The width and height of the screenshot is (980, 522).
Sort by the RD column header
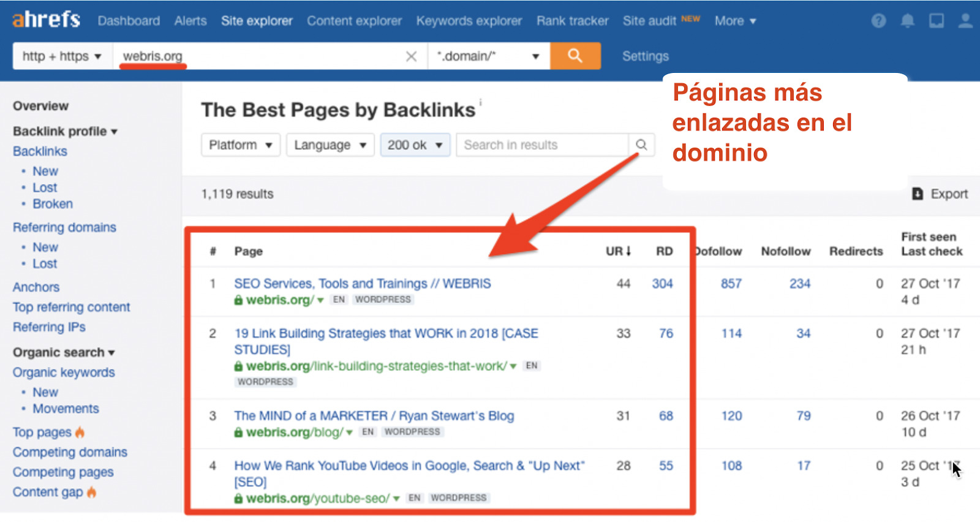click(x=665, y=251)
